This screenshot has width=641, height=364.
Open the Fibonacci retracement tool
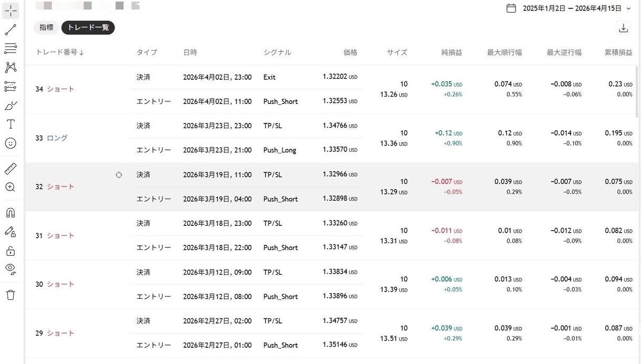pos(11,48)
